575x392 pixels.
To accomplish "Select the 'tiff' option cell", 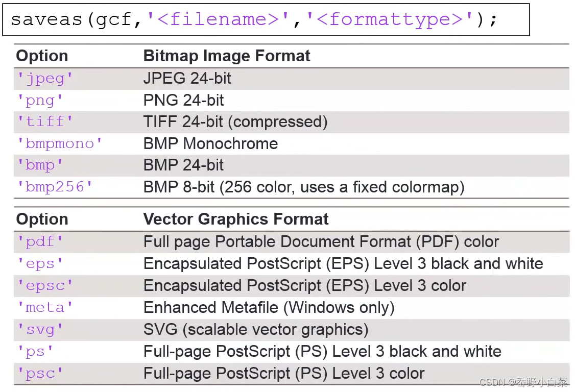I will (45, 121).
